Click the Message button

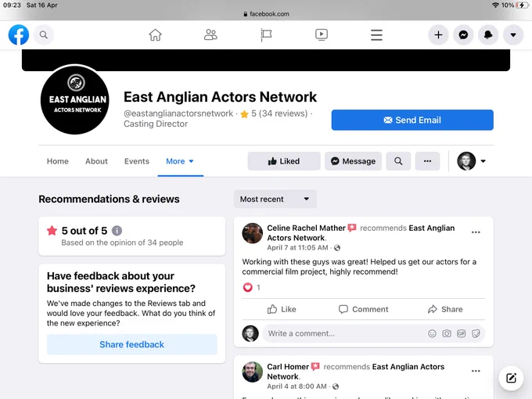353,161
